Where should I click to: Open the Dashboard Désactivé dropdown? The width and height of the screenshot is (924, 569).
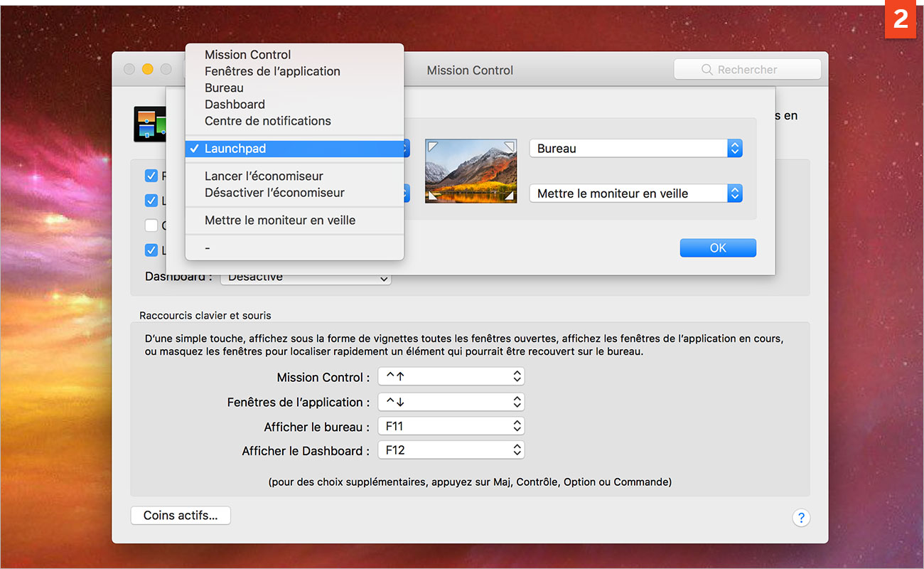coord(306,277)
